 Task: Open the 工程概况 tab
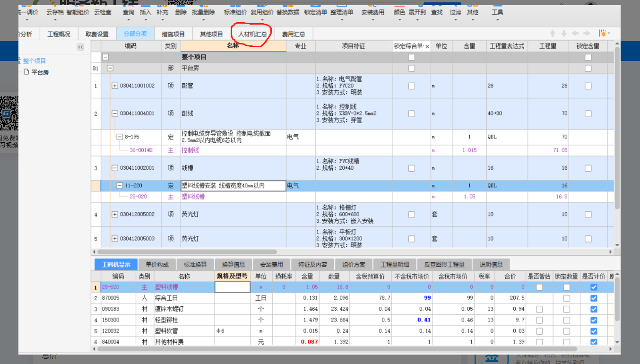pyautogui.click(x=59, y=34)
